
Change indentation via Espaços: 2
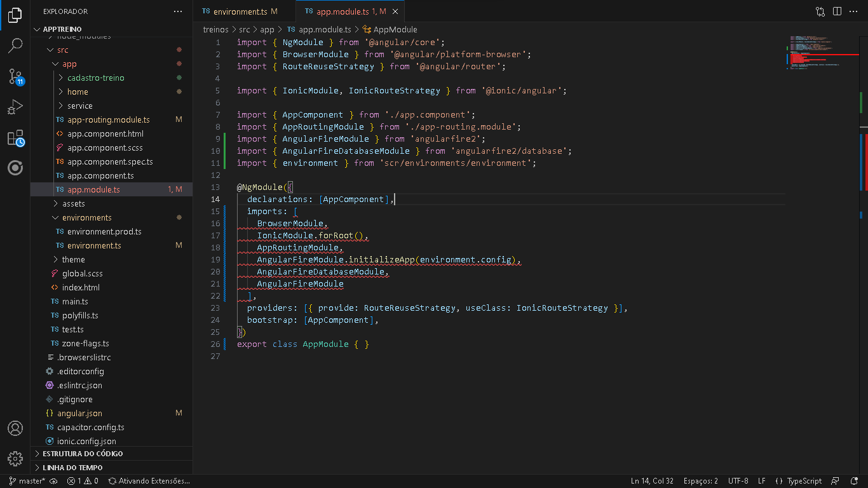pos(700,481)
